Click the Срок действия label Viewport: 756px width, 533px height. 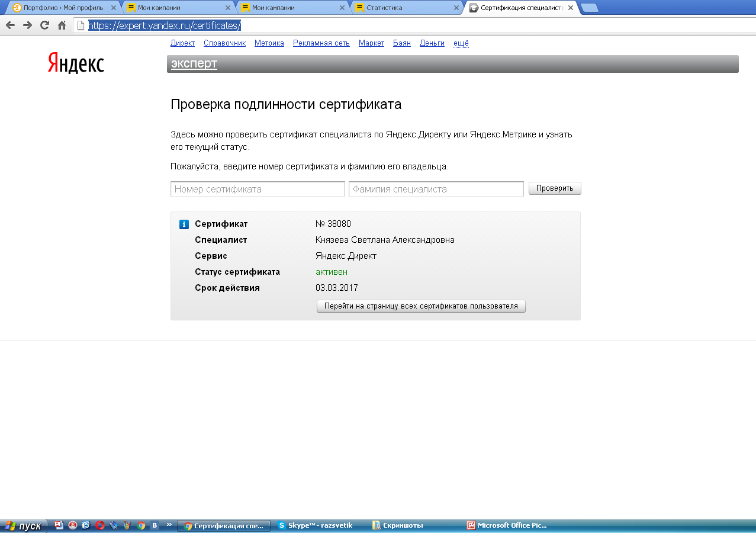pos(227,288)
